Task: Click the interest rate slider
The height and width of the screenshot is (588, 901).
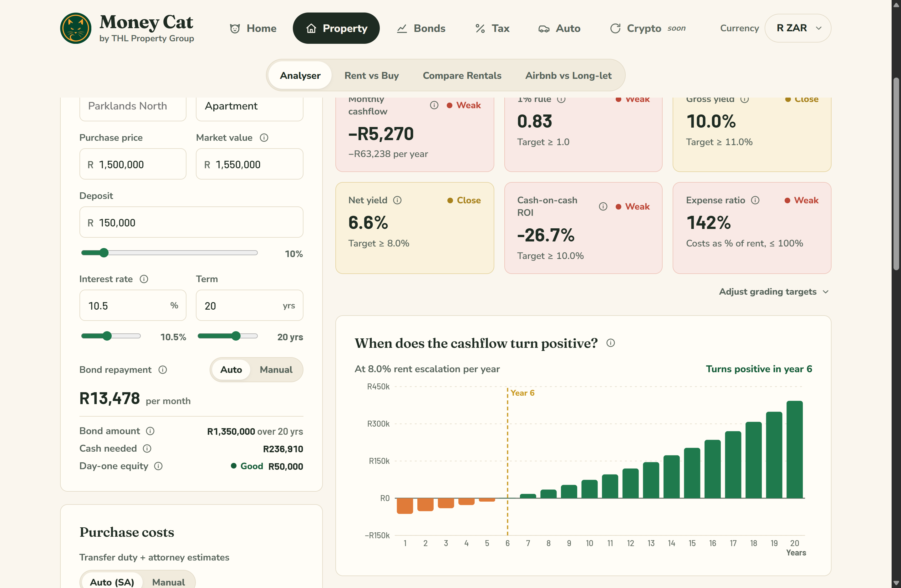Action: 110,336
